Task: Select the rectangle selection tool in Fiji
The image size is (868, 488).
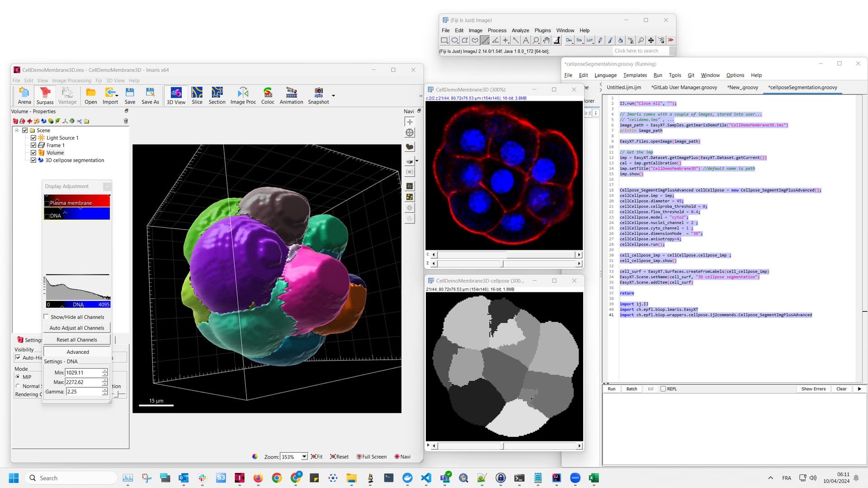Action: 444,40
